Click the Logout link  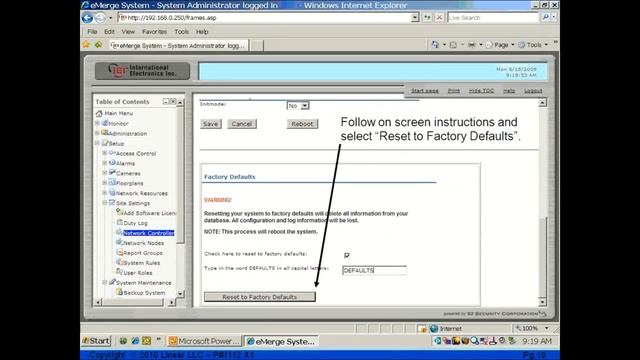(533, 91)
